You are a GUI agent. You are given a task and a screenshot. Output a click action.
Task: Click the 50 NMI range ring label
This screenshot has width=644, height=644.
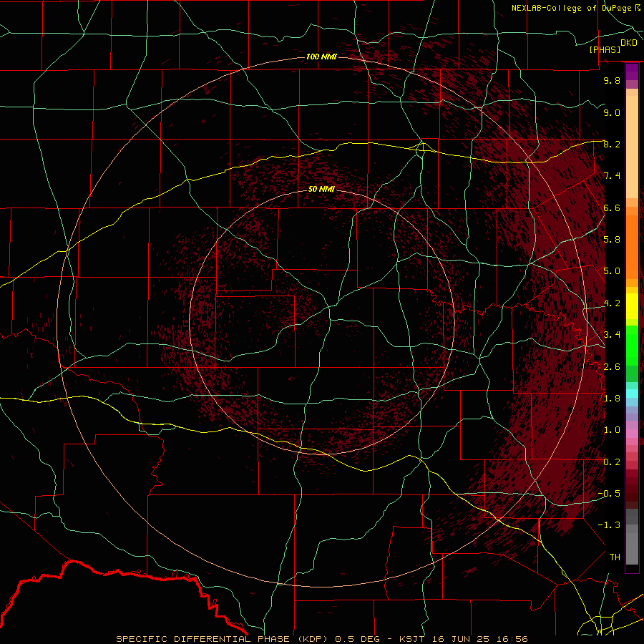(321, 189)
